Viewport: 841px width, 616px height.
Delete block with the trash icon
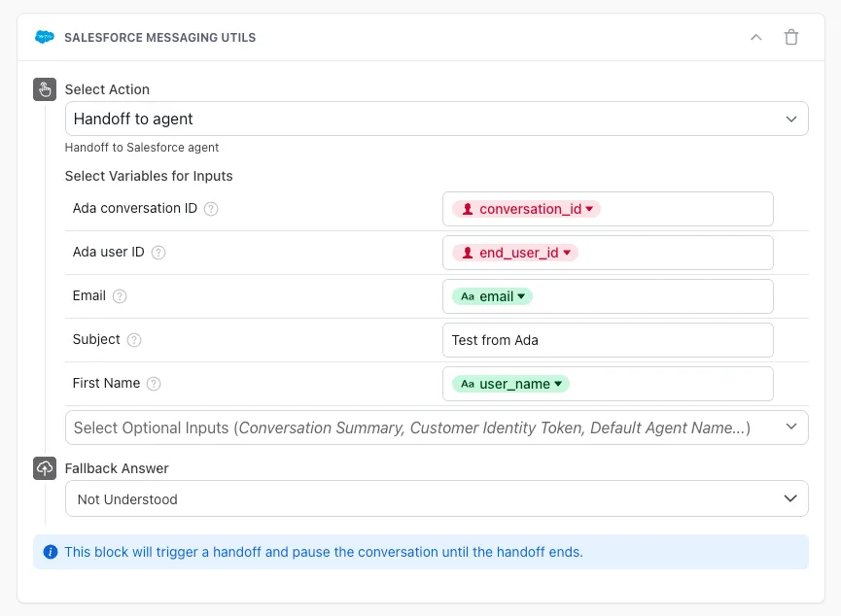[791, 37]
